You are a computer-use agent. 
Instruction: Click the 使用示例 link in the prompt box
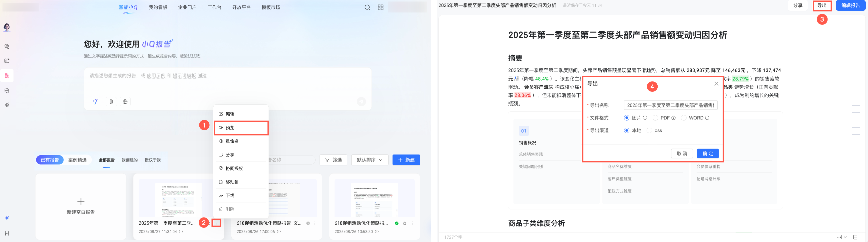[x=156, y=76]
